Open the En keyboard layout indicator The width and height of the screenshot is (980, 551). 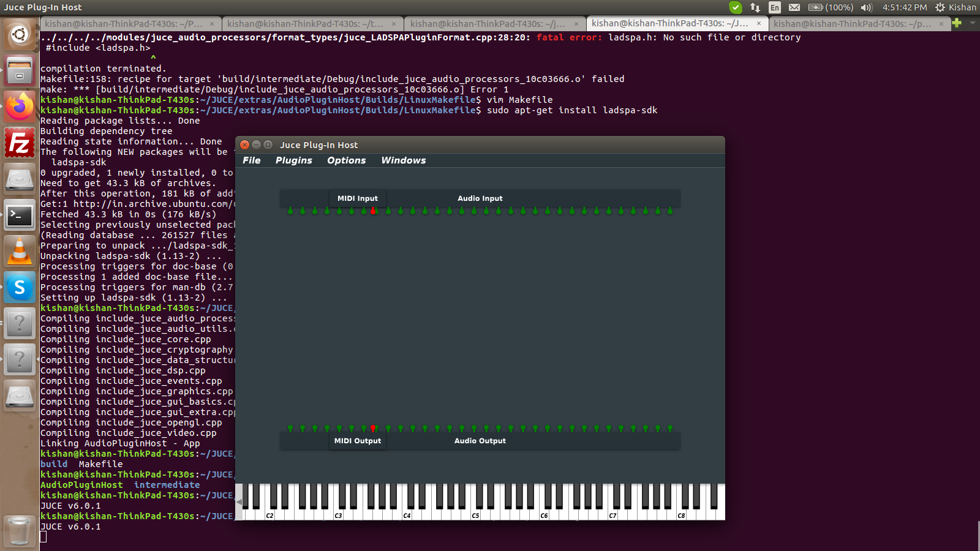(775, 7)
